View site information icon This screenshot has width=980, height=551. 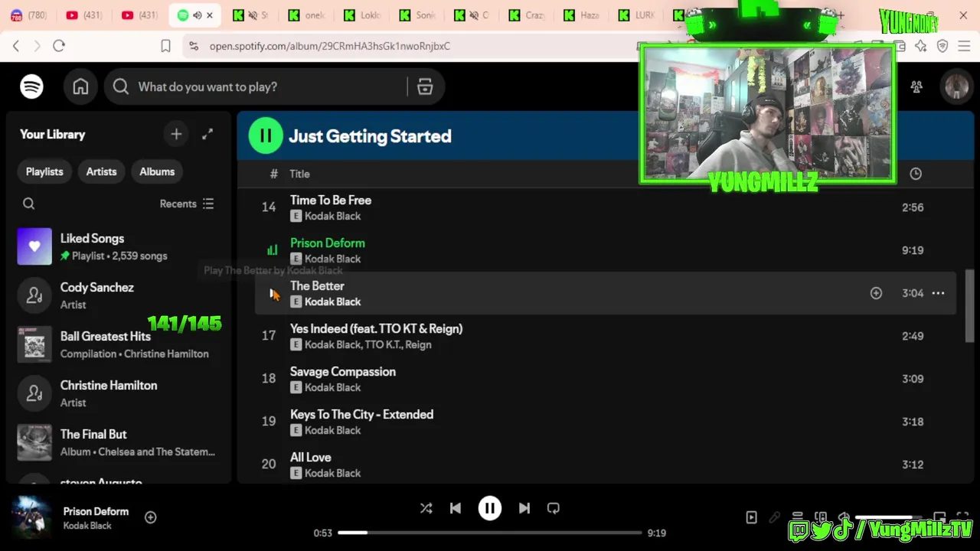tap(193, 46)
